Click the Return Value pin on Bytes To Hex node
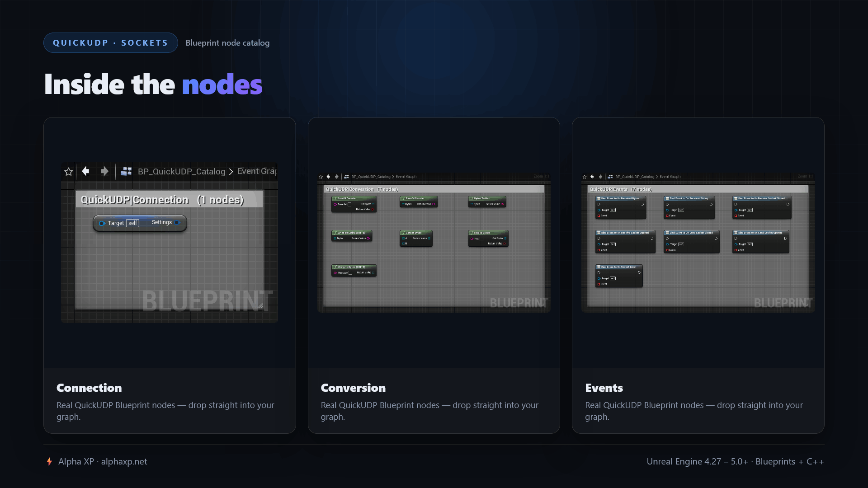The image size is (868, 488). coord(502,204)
